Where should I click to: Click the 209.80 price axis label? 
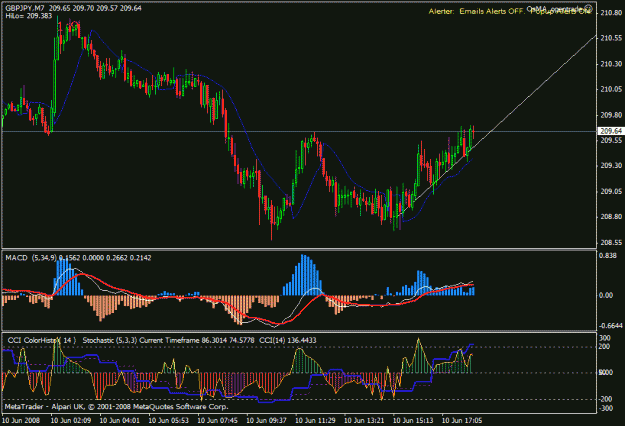click(x=611, y=115)
